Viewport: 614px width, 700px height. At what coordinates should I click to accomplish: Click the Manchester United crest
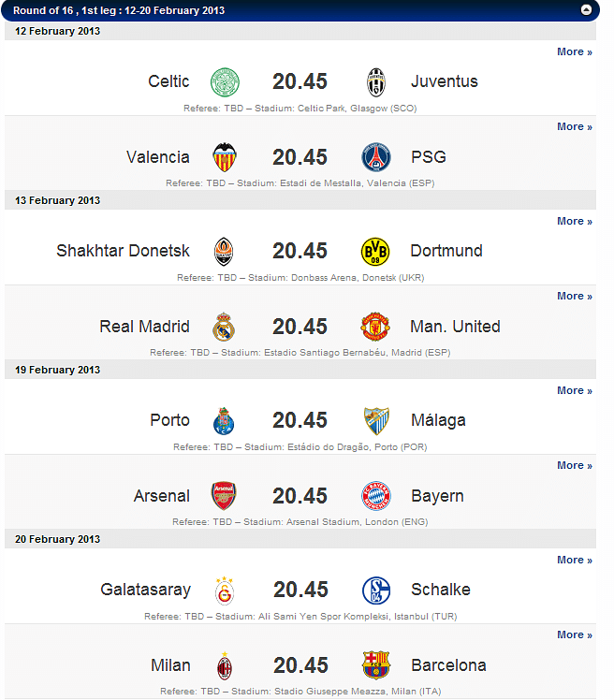375,327
